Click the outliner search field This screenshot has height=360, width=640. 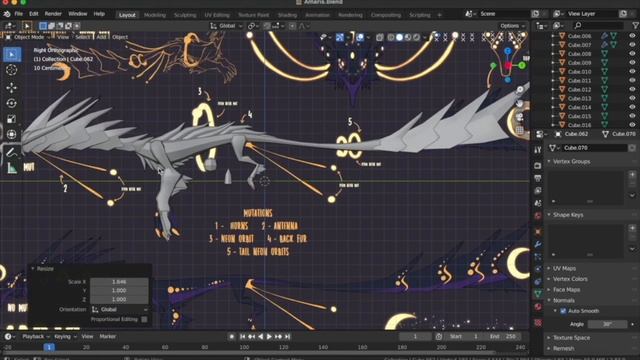598,25
